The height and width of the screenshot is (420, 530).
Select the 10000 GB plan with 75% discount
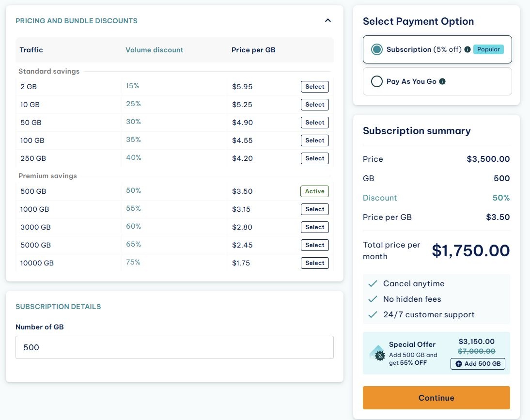(314, 263)
